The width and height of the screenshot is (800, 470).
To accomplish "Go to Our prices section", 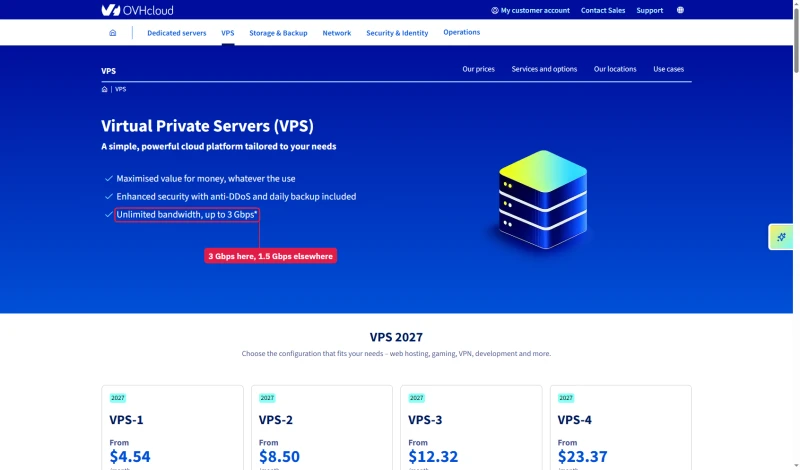I will tap(478, 69).
